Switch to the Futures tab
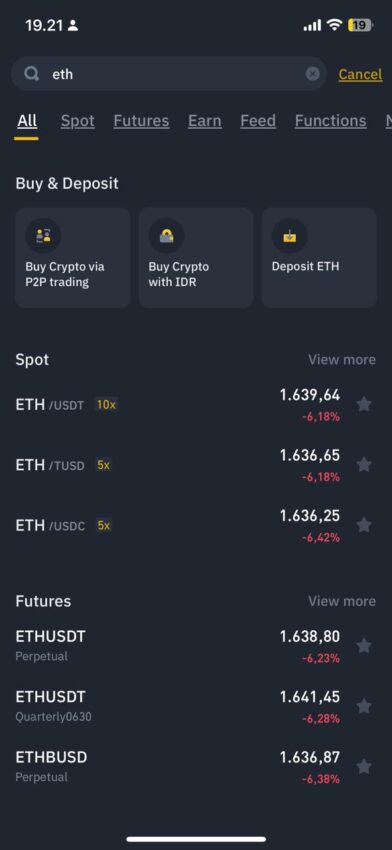Viewport: 392px width, 850px height. tap(141, 121)
